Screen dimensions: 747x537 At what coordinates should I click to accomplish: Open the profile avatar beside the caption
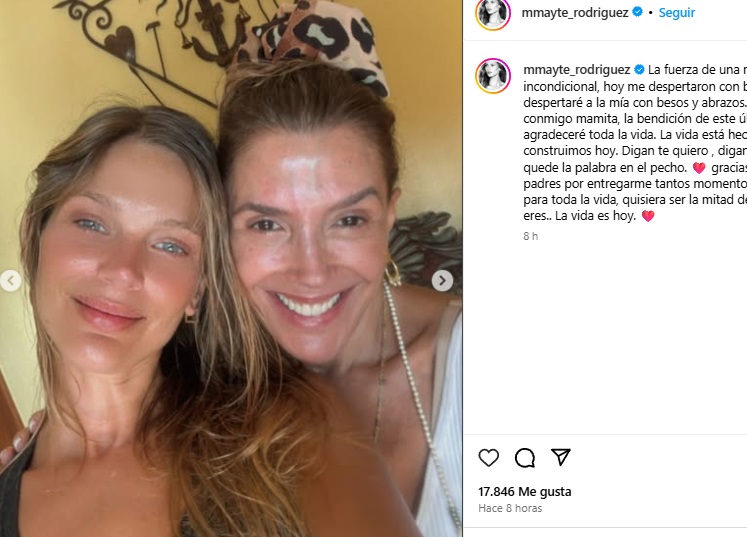click(x=493, y=76)
